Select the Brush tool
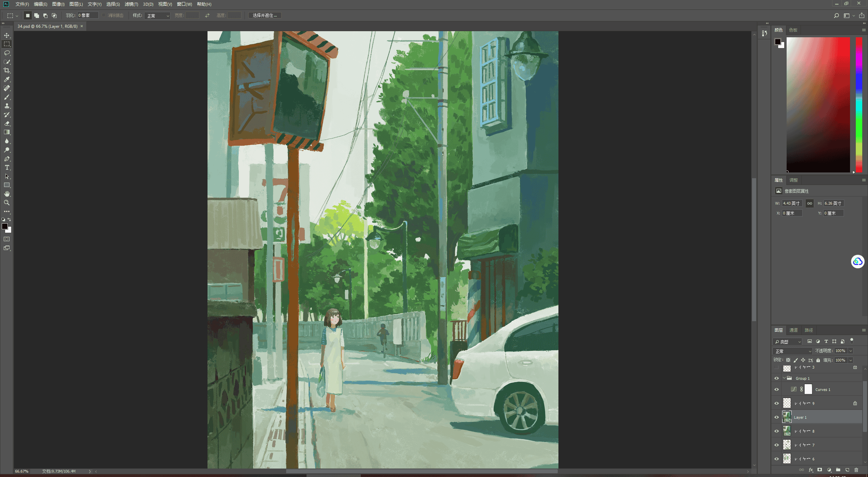The width and height of the screenshot is (868, 477). pos(7,97)
